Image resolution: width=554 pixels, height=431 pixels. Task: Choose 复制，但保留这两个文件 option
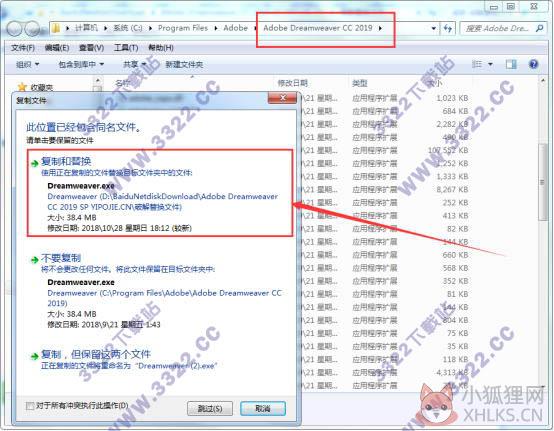tap(160, 359)
